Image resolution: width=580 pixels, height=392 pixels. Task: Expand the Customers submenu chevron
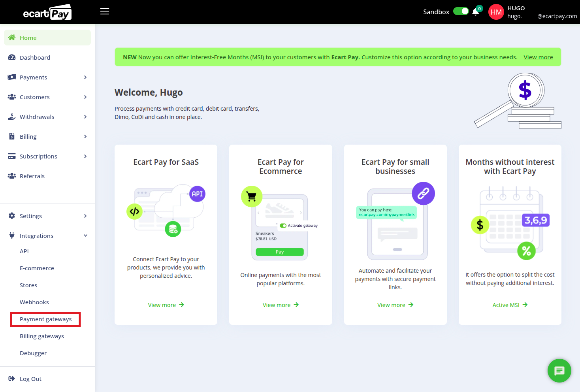click(85, 97)
